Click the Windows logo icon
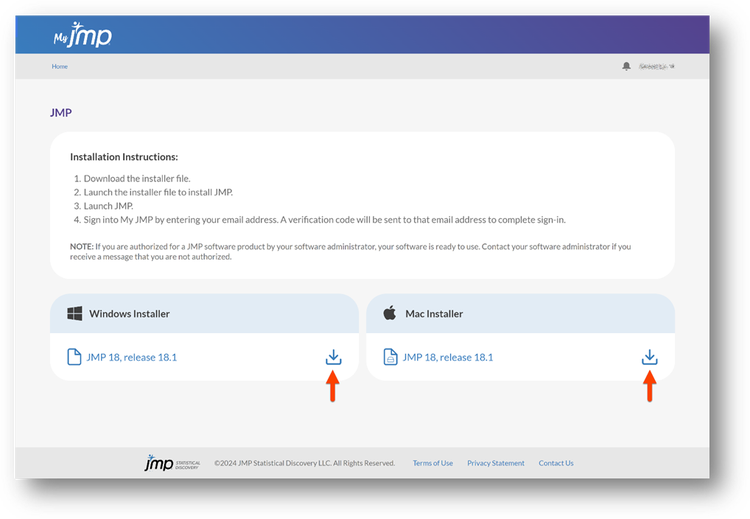 click(x=75, y=314)
